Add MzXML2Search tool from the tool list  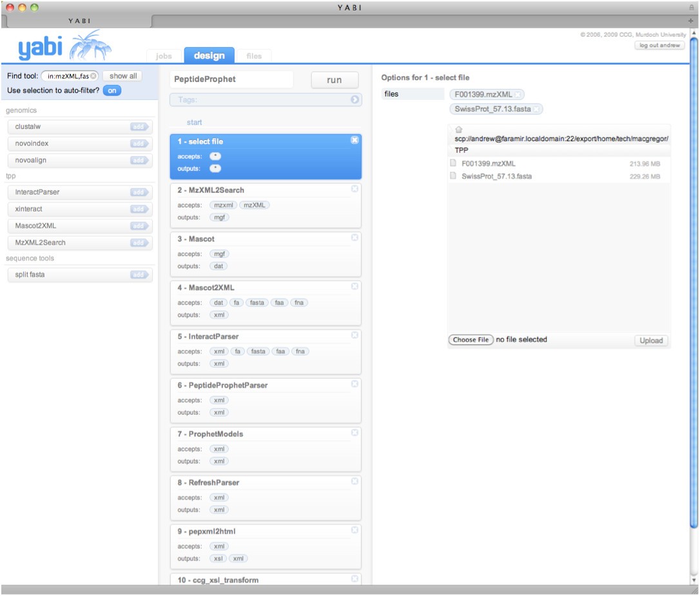pyautogui.click(x=139, y=243)
